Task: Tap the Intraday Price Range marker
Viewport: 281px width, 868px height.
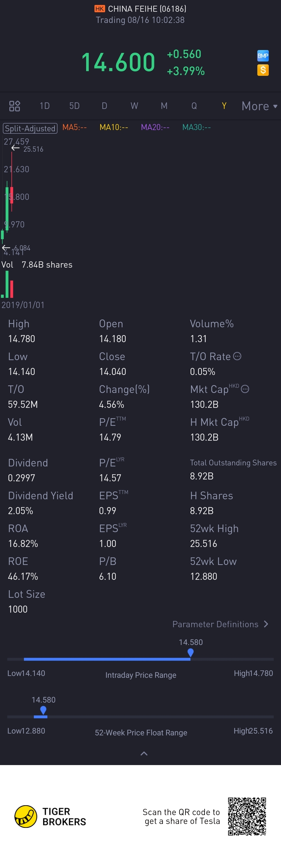Action: 190,653
